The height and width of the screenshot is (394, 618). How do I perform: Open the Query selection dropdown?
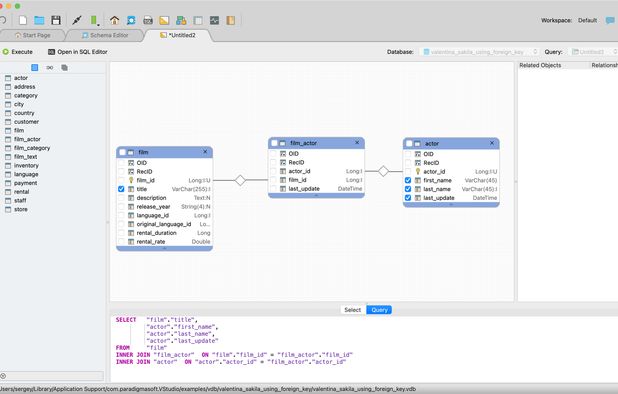click(594, 52)
